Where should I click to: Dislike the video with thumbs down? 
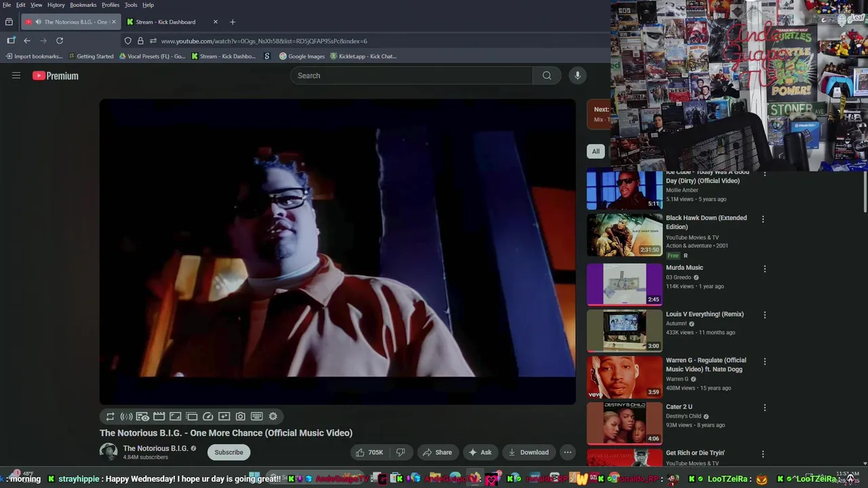(401, 452)
